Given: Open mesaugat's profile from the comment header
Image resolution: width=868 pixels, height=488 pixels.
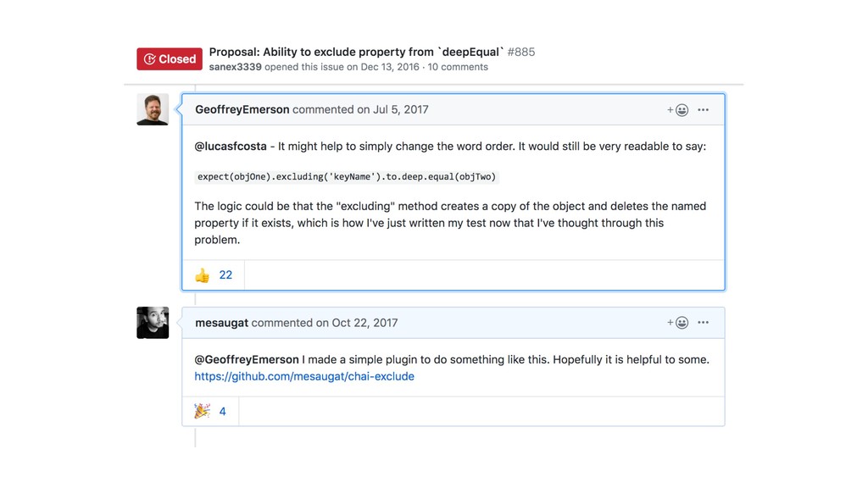Looking at the screenshot, I should click(221, 323).
